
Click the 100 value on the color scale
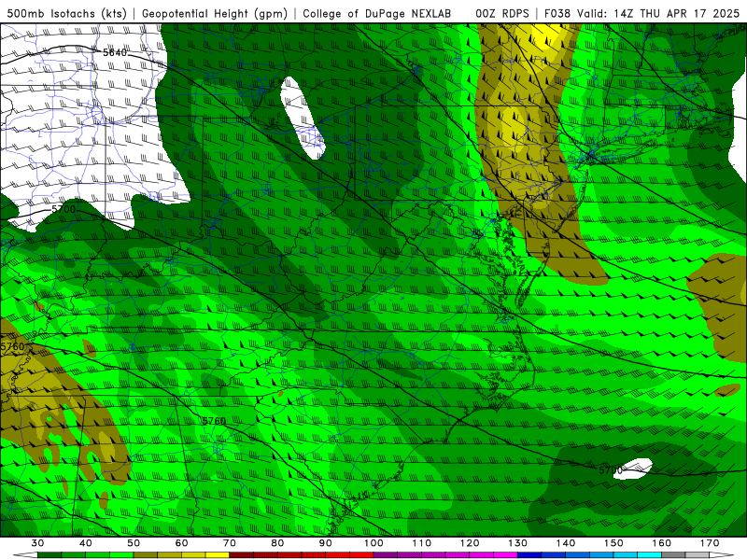tap(373, 543)
